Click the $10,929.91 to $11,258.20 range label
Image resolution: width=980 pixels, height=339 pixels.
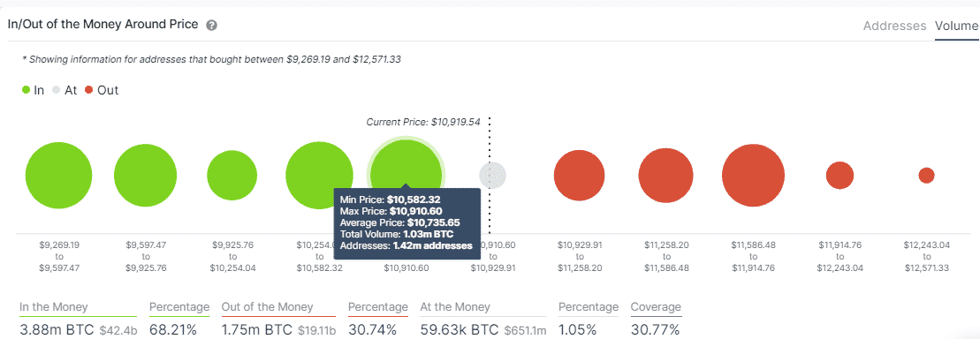click(580, 257)
